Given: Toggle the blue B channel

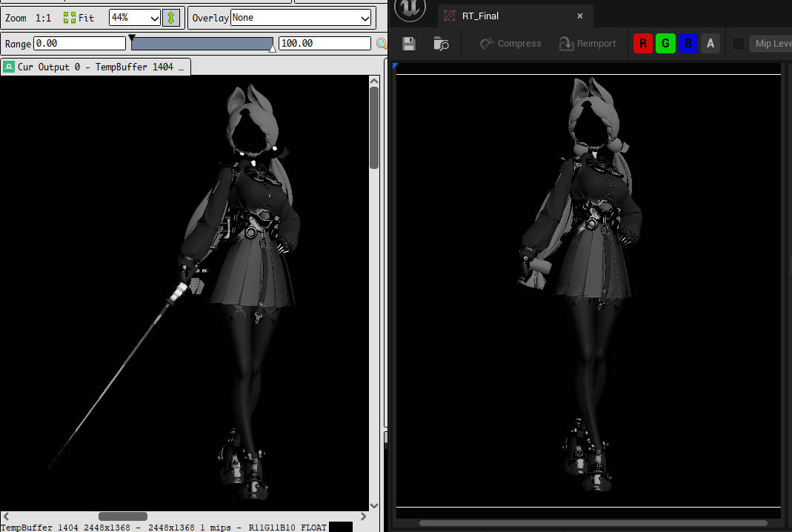Looking at the screenshot, I should [688, 44].
